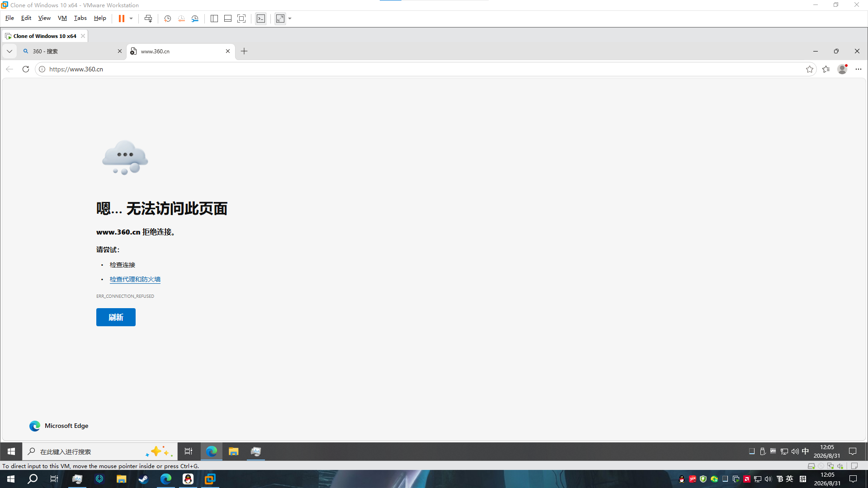Open Edge favorites list icon
The width and height of the screenshot is (868, 488).
coord(826,69)
